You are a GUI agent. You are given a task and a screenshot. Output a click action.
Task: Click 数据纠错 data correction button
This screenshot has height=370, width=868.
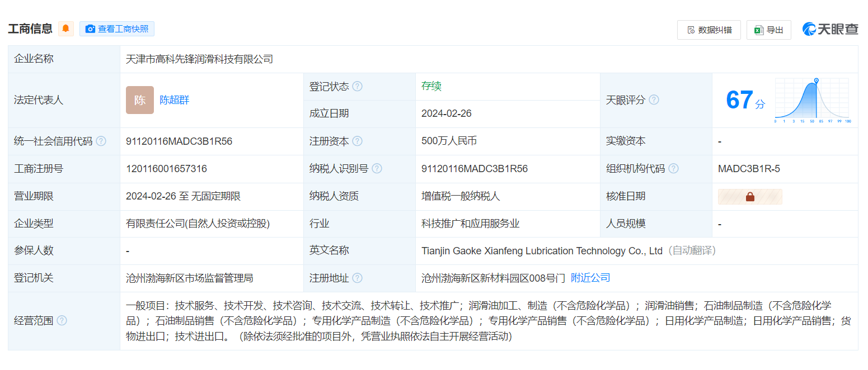click(709, 30)
